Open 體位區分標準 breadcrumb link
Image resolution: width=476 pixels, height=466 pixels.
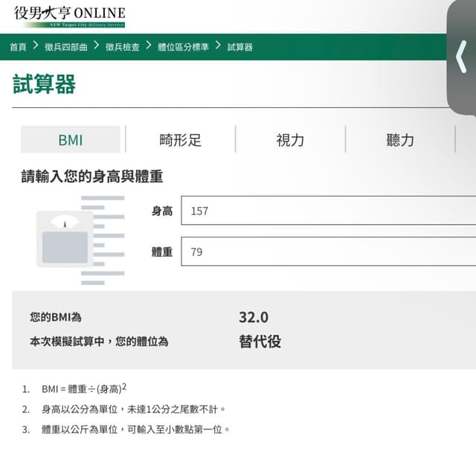point(183,47)
